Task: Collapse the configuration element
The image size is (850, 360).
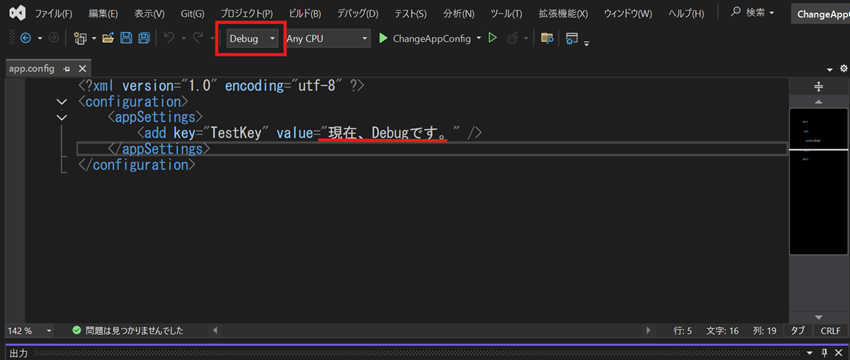Action: [62, 101]
